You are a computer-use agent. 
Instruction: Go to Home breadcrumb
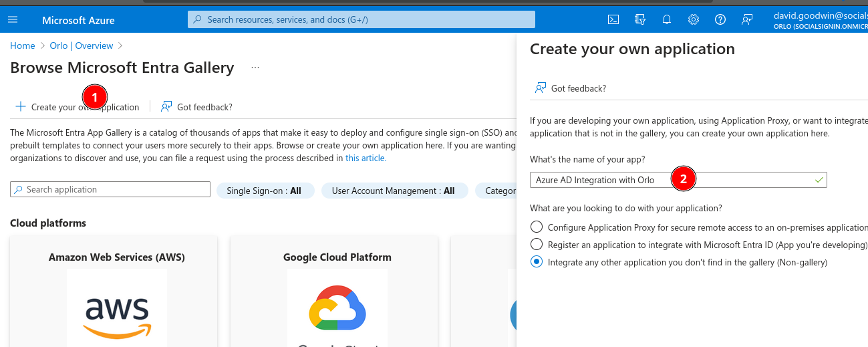pos(22,45)
